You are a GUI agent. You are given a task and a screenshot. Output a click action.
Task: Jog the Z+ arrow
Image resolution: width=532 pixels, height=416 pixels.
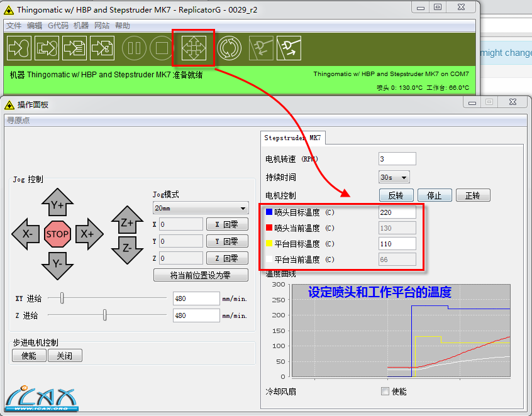pos(127,220)
